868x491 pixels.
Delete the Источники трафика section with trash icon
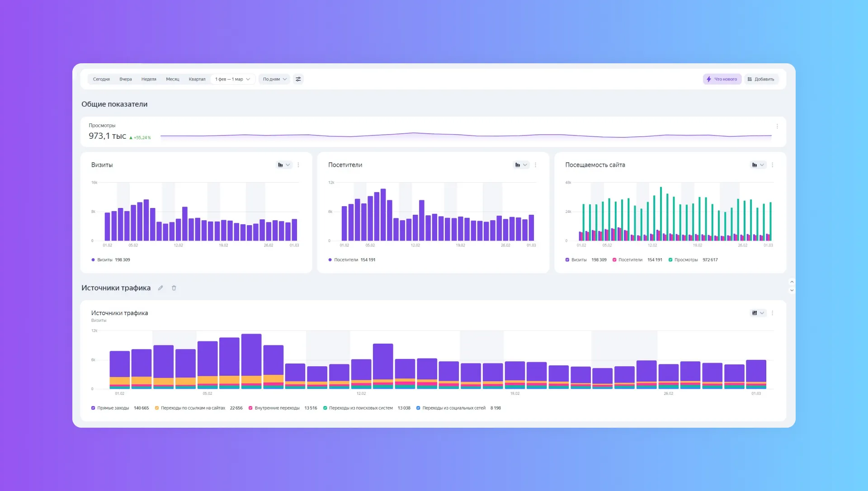174,288
